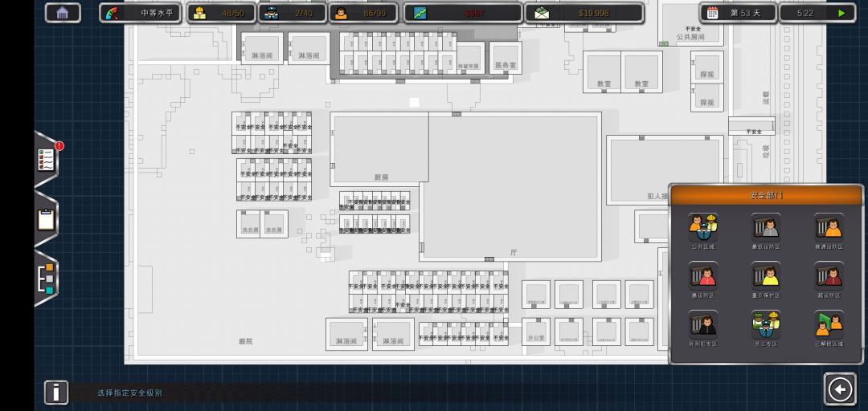Open the clipboard reports tab
Image resolution: width=868 pixels, height=411 pixels.
(x=47, y=219)
